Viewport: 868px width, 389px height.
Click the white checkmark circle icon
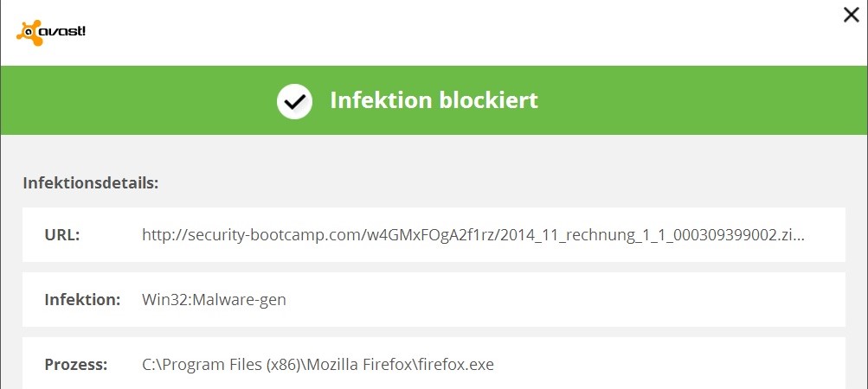click(x=294, y=101)
